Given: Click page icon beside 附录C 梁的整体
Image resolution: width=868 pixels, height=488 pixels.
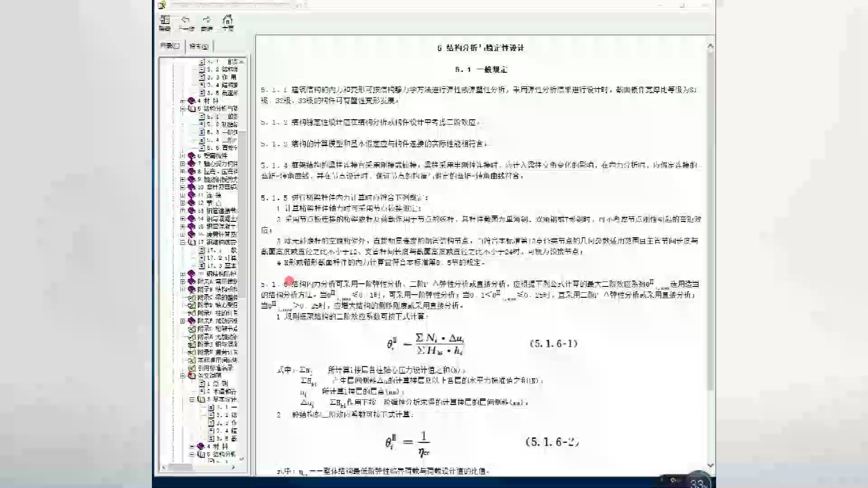Looking at the screenshot, I should (x=191, y=297).
